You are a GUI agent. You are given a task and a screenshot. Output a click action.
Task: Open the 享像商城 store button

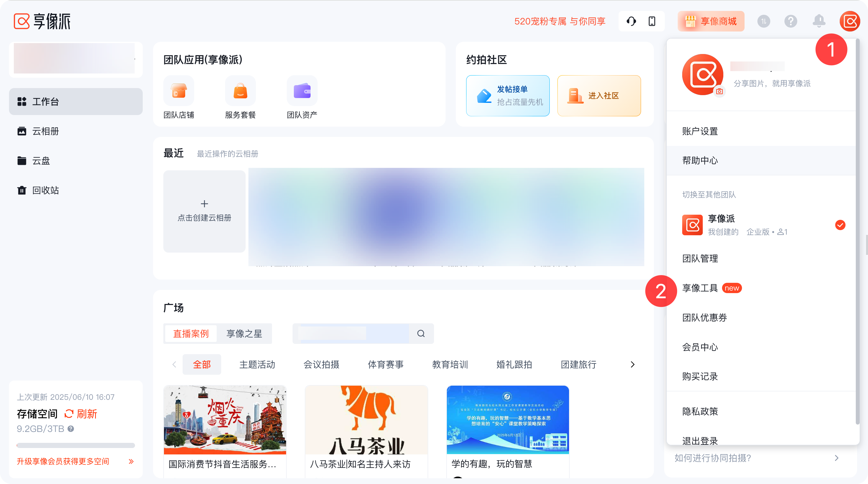pos(711,21)
